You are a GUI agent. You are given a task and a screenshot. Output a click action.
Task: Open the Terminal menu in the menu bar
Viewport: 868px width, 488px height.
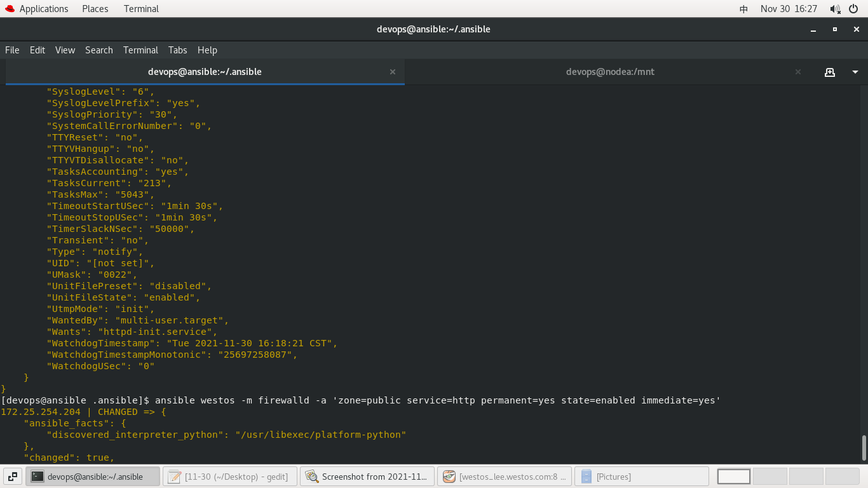pyautogui.click(x=140, y=50)
